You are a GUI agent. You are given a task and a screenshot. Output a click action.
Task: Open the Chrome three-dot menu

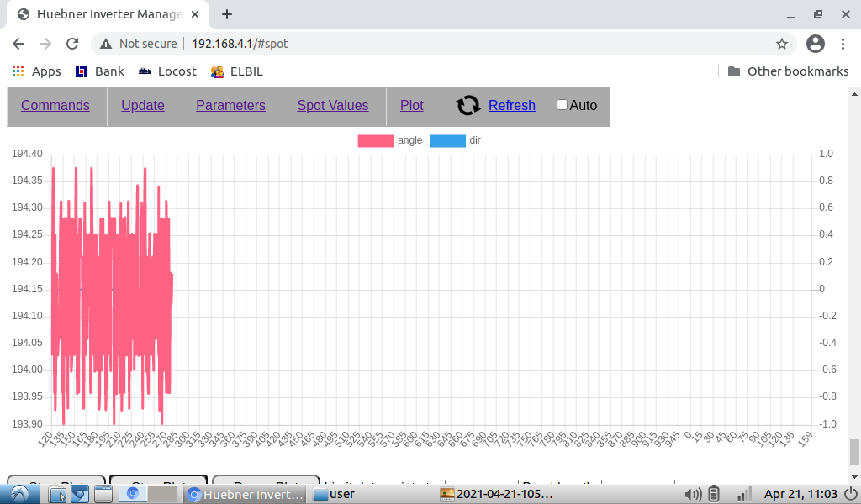coord(843,44)
